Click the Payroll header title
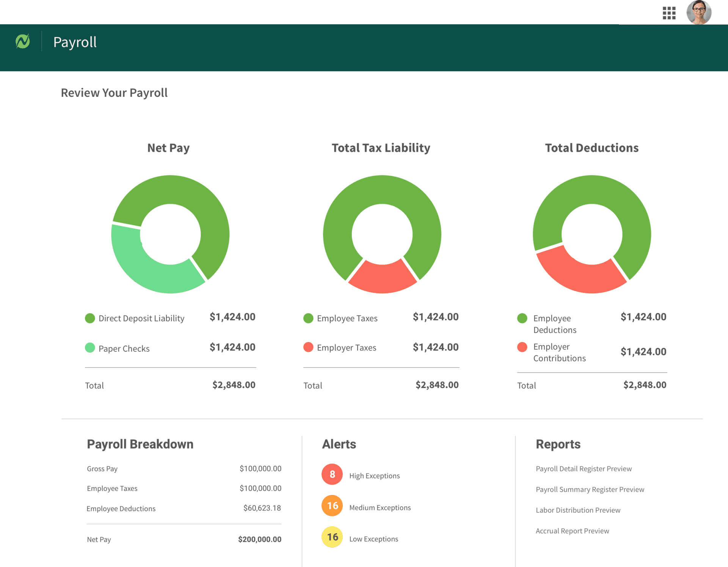728x567 pixels. point(75,42)
